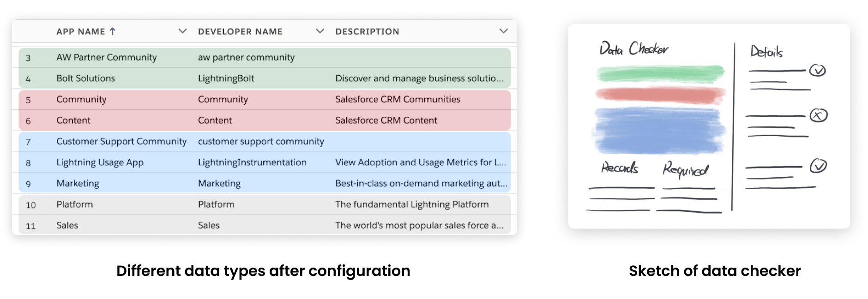Viewport: 868px width, 299px height.
Task: Click the Content app name in row 6
Action: pyautogui.click(x=73, y=120)
